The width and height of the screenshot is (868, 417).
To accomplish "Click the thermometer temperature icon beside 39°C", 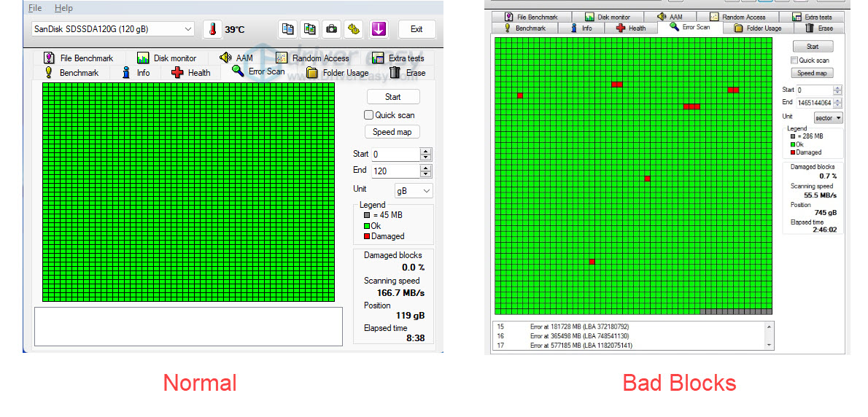I will click(x=212, y=29).
